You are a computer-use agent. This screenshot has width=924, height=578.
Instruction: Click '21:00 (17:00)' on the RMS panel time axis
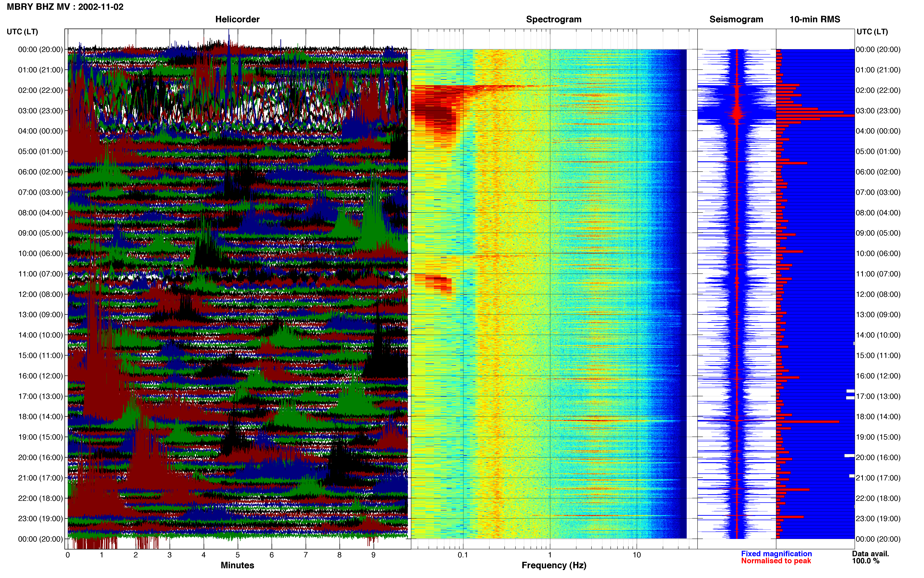tap(878, 478)
